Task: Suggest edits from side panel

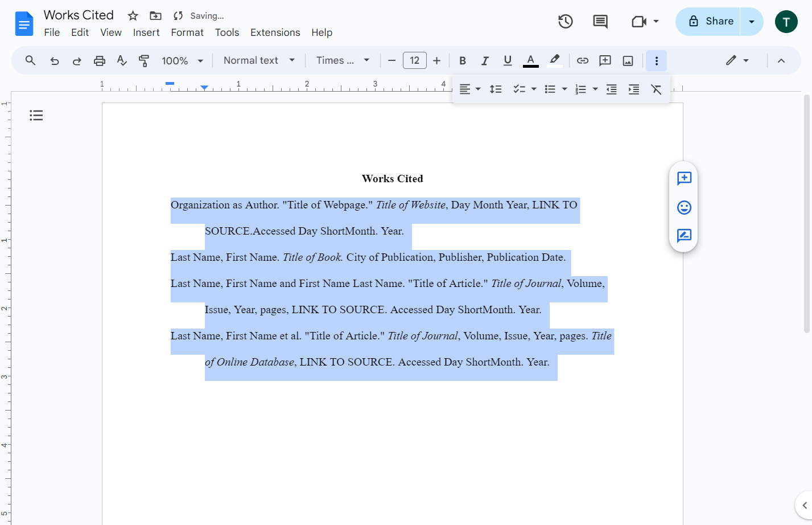Action: 684,236
